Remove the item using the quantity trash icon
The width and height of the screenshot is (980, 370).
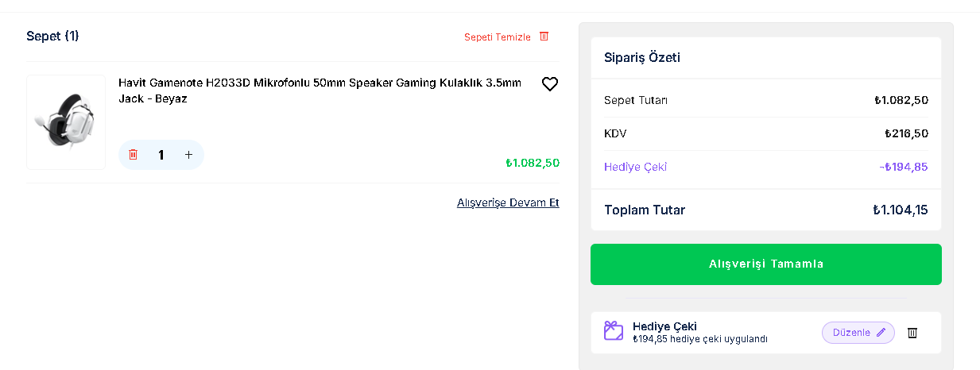pos(134,155)
